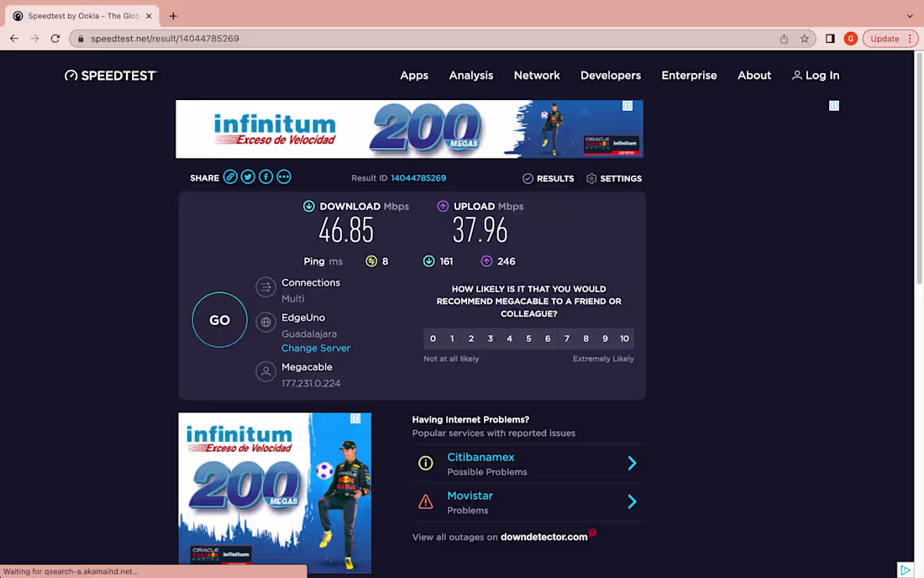Screen dimensions: 924x578
Task: Click the top Infinitum 200 Megas banner ad
Action: 409,129
